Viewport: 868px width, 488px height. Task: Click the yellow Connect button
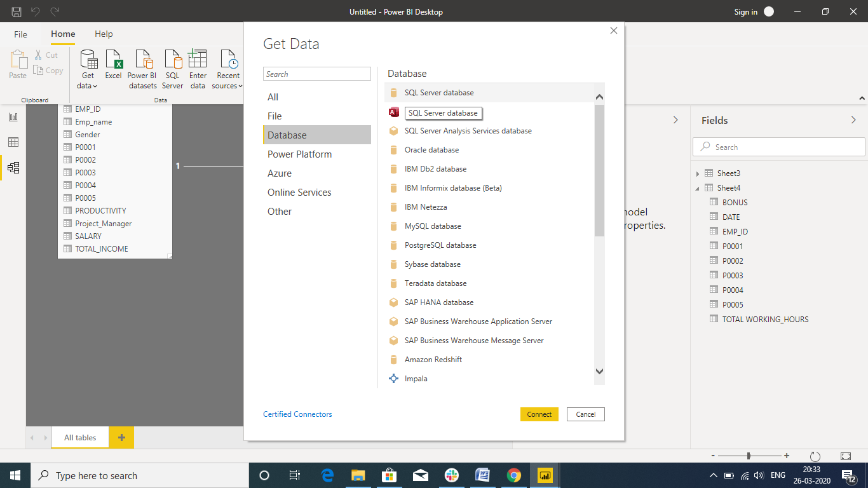click(x=539, y=414)
